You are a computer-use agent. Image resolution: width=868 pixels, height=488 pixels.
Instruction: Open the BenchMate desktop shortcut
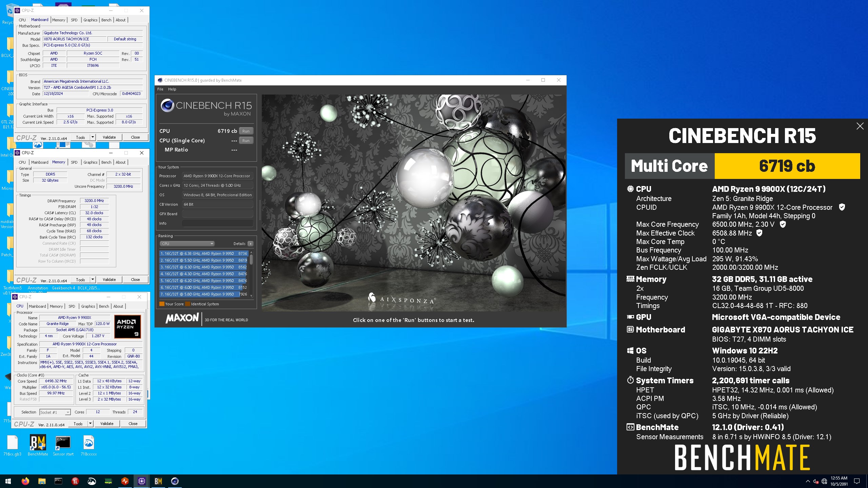point(38,446)
